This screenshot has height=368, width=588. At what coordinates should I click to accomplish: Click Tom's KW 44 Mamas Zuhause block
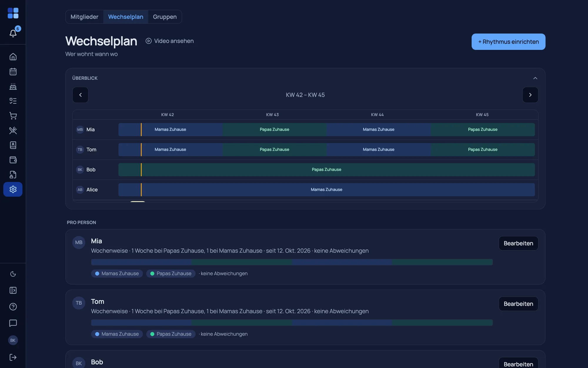coord(378,150)
